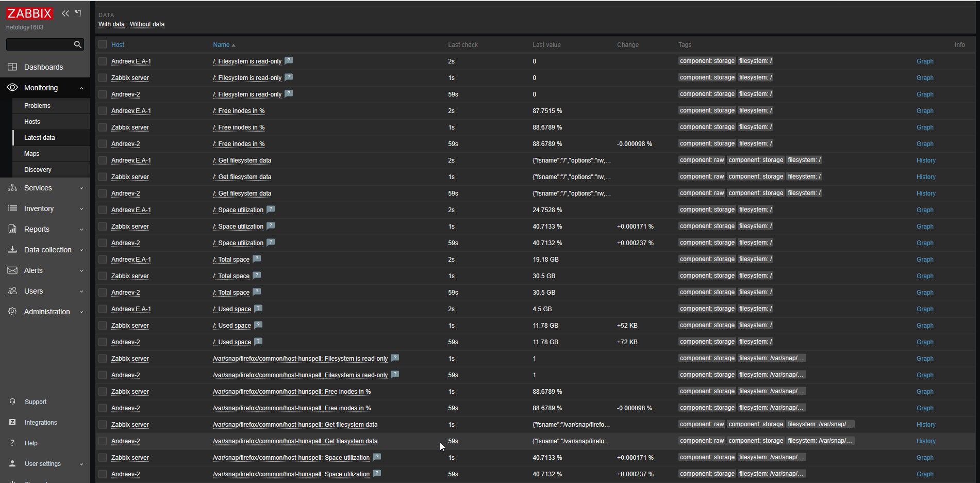Collapse the Monitoring section chevron
This screenshot has width=980, height=483.
tap(81, 88)
